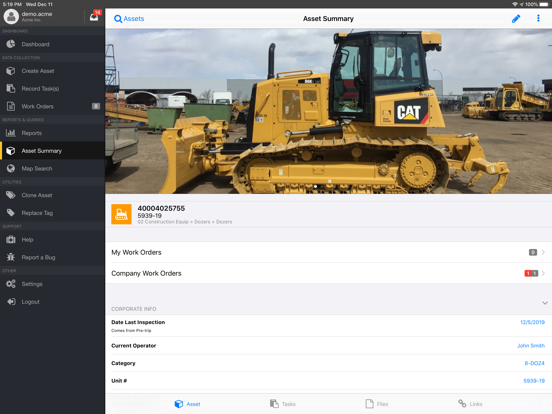Image resolution: width=552 pixels, height=414 pixels.
Task: Select Create Asset in sidebar
Action: [x=52, y=71]
